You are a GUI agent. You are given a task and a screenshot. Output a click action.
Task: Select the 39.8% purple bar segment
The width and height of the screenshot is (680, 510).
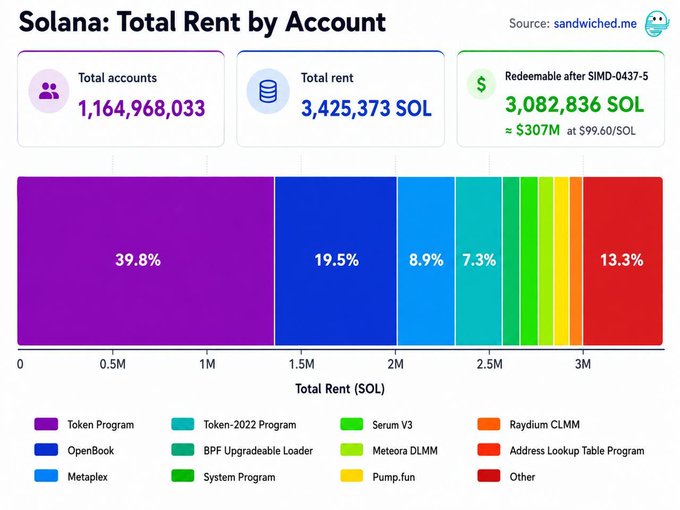click(146, 261)
